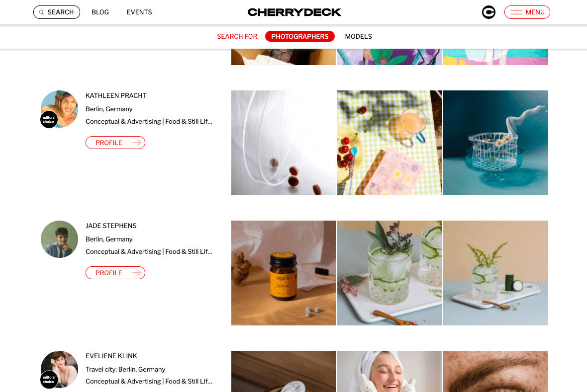Open the BLOG menu item
This screenshot has height=392, width=587.
100,12
